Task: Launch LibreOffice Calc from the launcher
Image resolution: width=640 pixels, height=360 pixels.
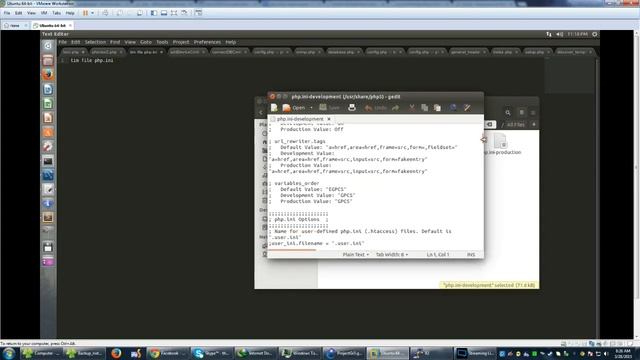Action: [x=48, y=103]
